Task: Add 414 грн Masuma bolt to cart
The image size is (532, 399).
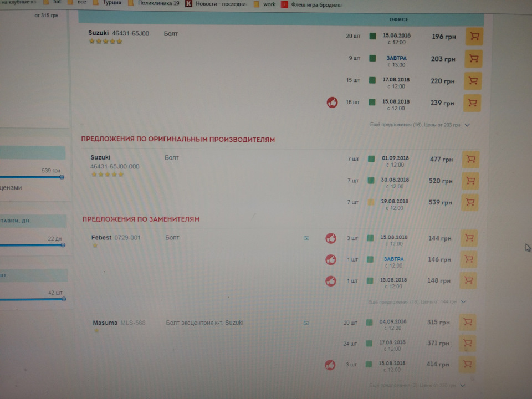Action: 467,364
